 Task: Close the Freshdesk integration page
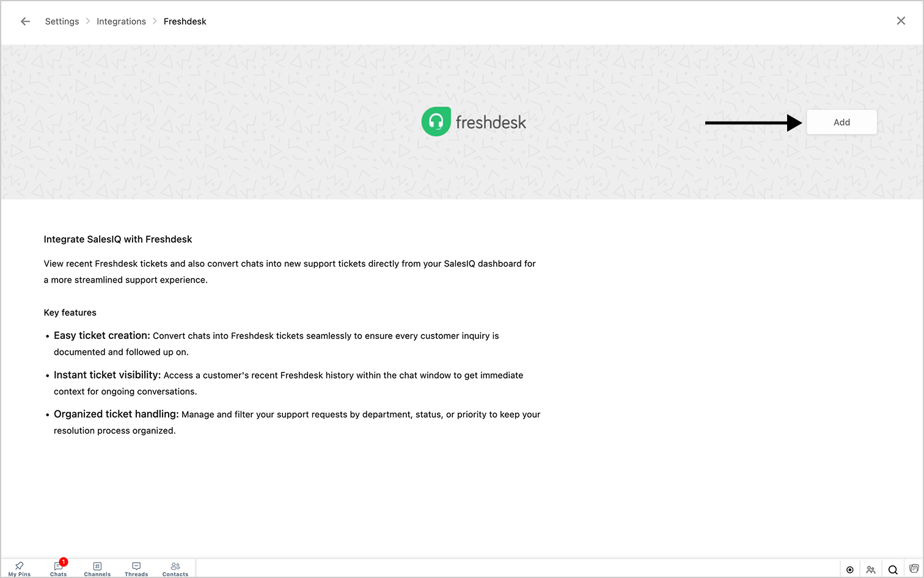pyautogui.click(x=901, y=21)
